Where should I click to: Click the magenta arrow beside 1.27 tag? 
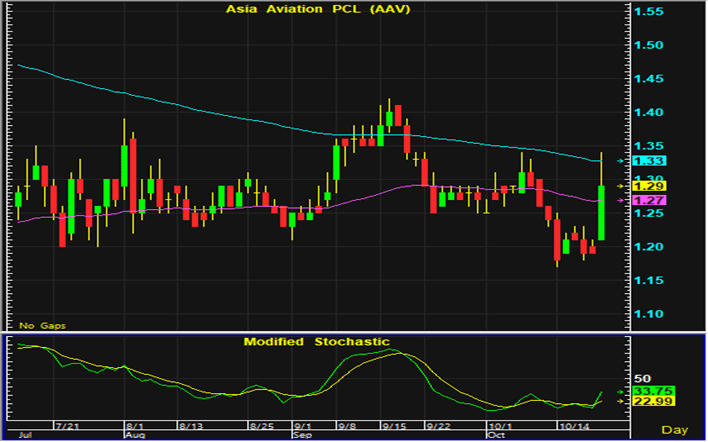click(x=620, y=200)
